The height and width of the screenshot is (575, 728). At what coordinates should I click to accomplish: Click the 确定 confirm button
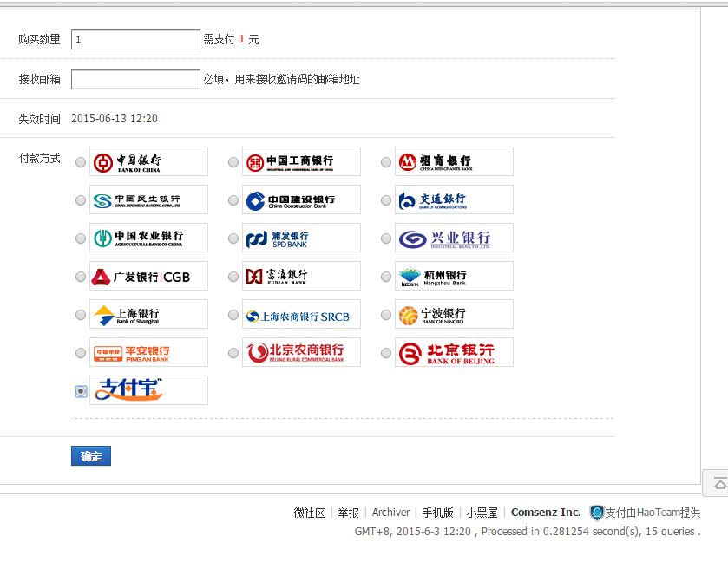tap(91, 455)
